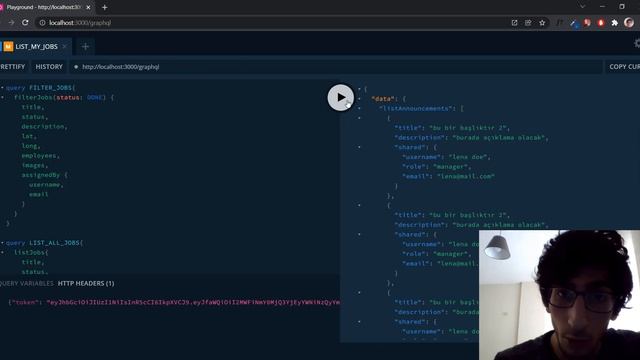
Task: Bookmark this page with the star
Action: coord(542,23)
